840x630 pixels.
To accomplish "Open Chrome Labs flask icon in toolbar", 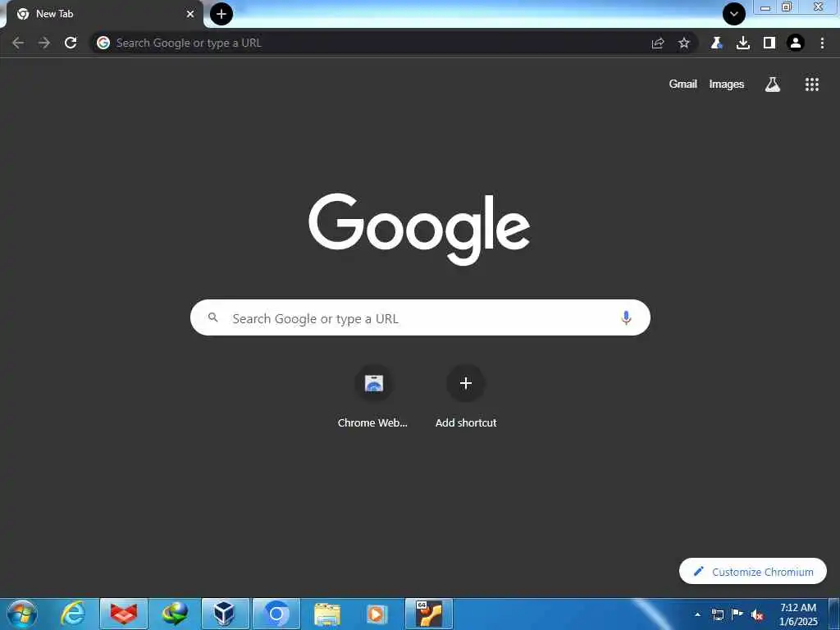I will pyautogui.click(x=716, y=43).
